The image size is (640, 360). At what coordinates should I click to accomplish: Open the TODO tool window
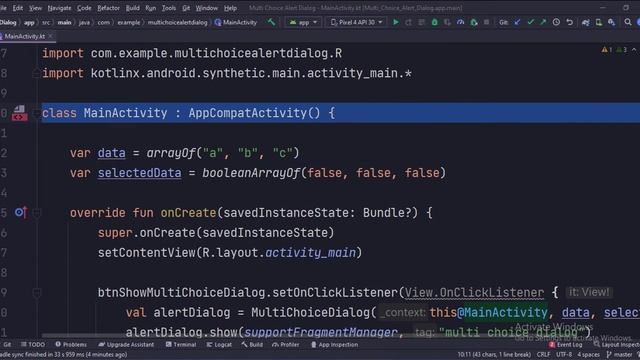tap(33, 344)
